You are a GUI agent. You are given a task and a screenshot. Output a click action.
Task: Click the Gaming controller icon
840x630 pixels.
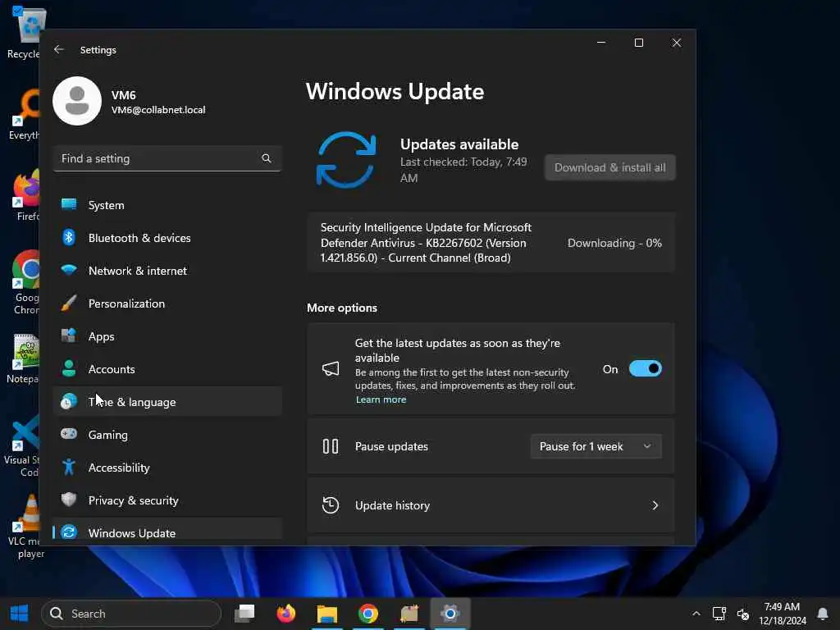click(69, 433)
